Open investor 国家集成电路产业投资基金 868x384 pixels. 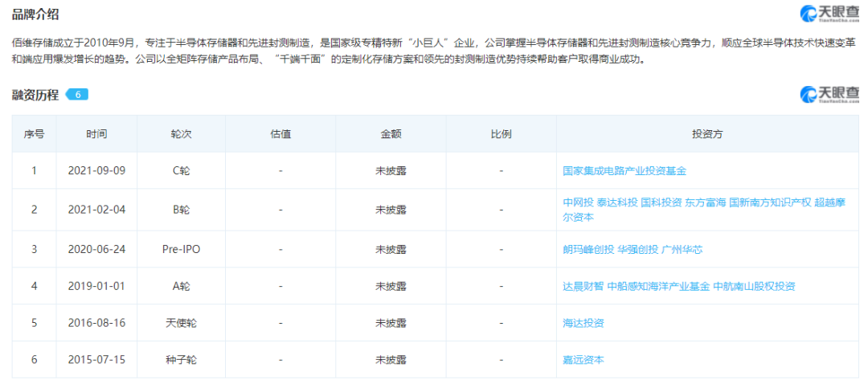tap(624, 171)
